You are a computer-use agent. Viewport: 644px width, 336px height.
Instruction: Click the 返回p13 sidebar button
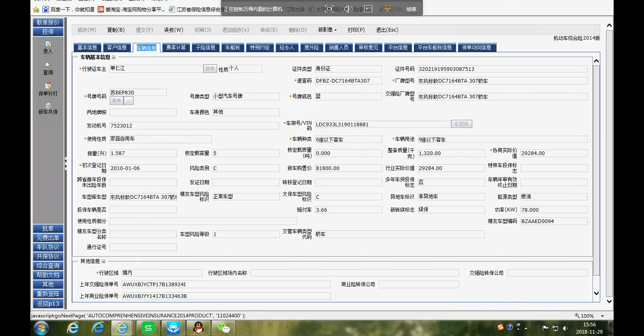point(48,304)
